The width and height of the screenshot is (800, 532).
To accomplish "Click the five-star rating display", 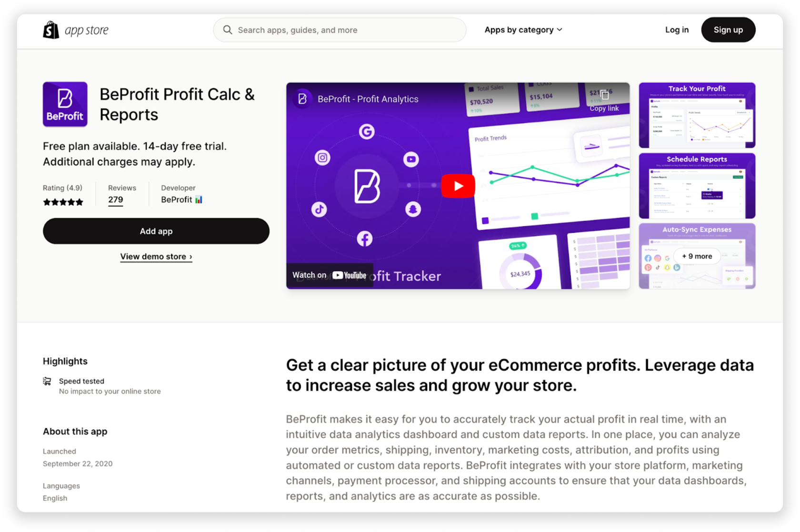I will pos(63,202).
